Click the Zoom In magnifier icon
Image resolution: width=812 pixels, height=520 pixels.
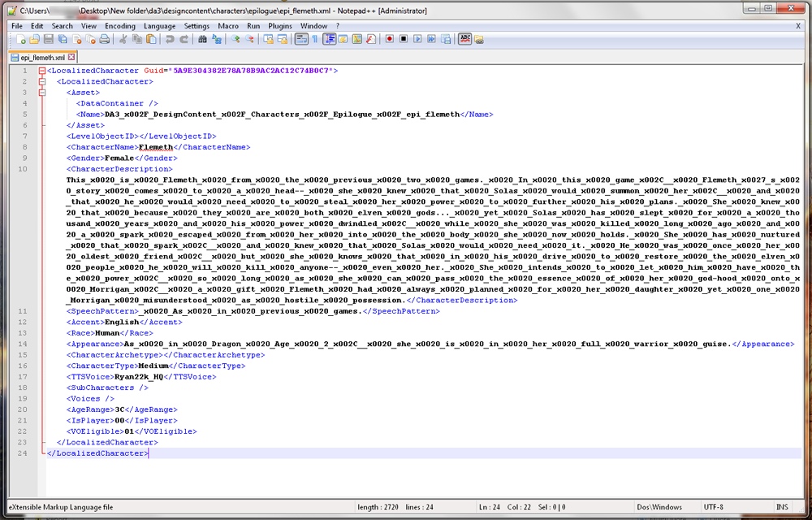point(235,39)
